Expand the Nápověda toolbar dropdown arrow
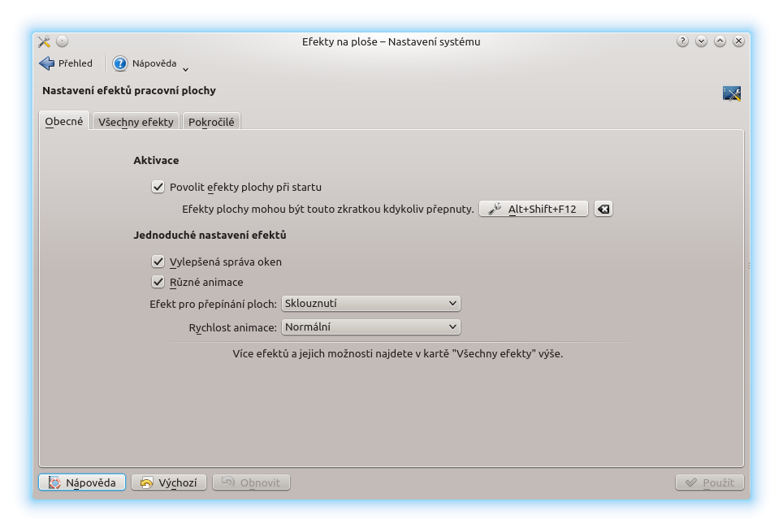The image size is (783, 532). pos(186,69)
